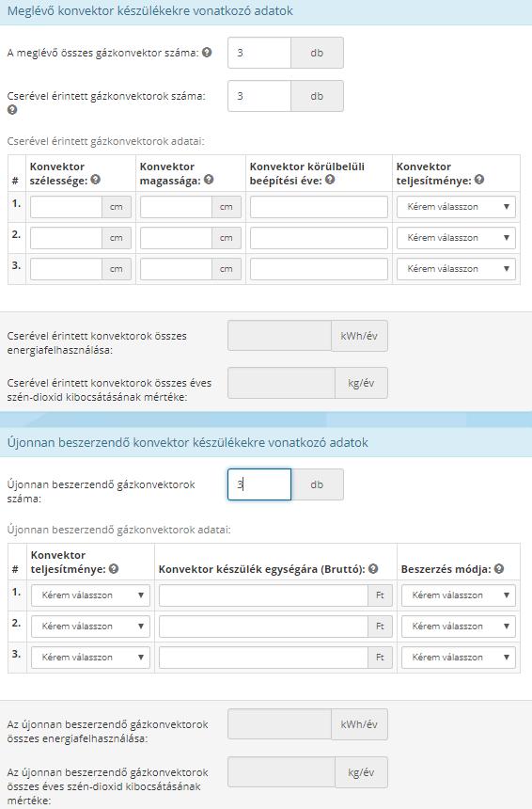Click help icon below Cserével érintett gázkonvektorok száma
The width and height of the screenshot is (532, 809).
12,109
